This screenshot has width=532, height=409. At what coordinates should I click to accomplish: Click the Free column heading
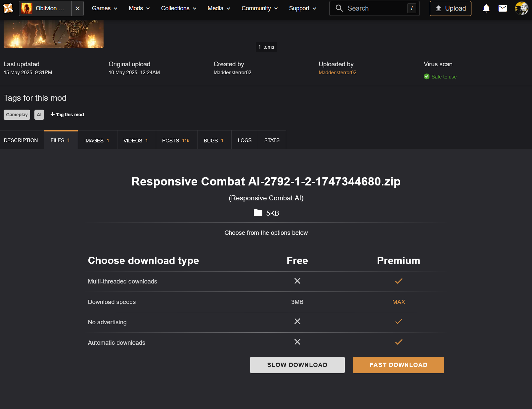point(297,261)
